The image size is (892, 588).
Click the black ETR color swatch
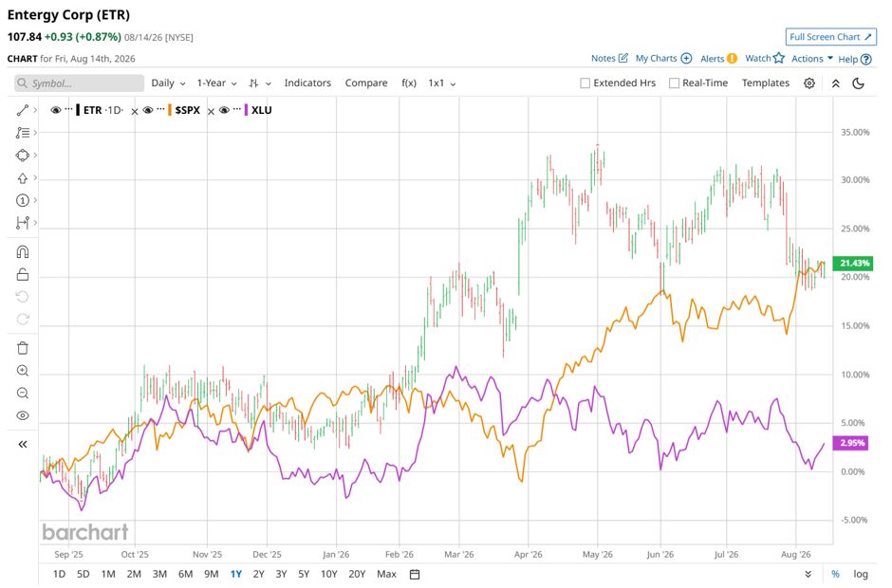coord(78,110)
